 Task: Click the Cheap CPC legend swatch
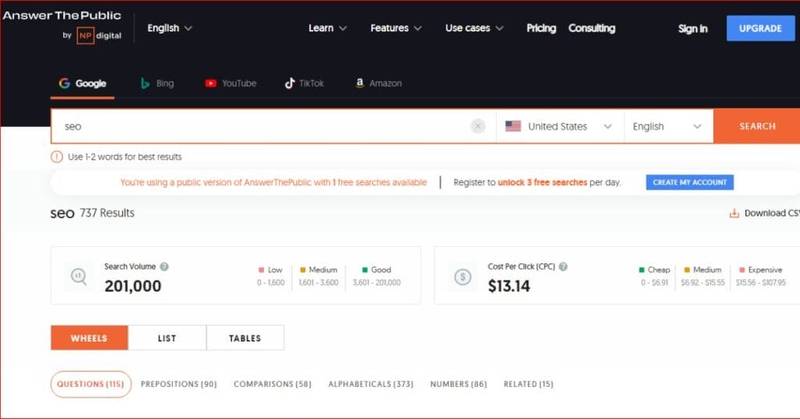point(642,269)
